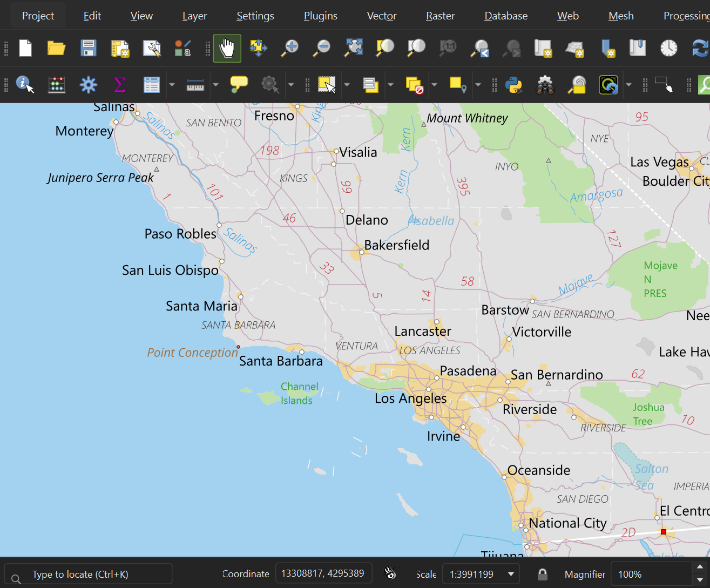Toggle the Pan Map hand tool
The height and width of the screenshot is (588, 710).
point(227,48)
